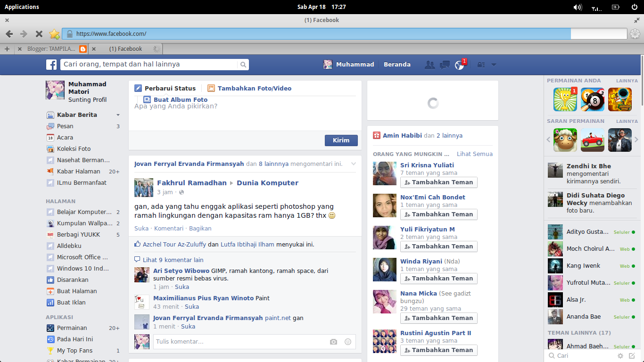Open Amin Habibi birthday link

402,135
